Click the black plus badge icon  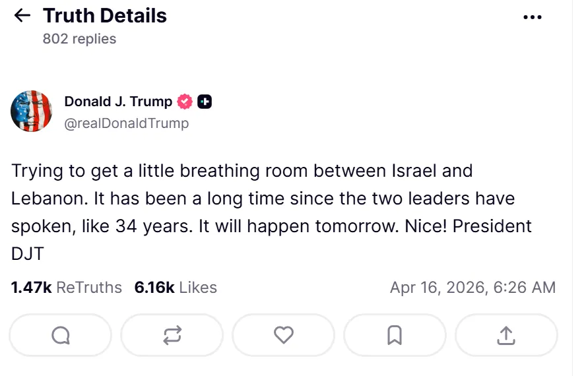click(x=205, y=102)
